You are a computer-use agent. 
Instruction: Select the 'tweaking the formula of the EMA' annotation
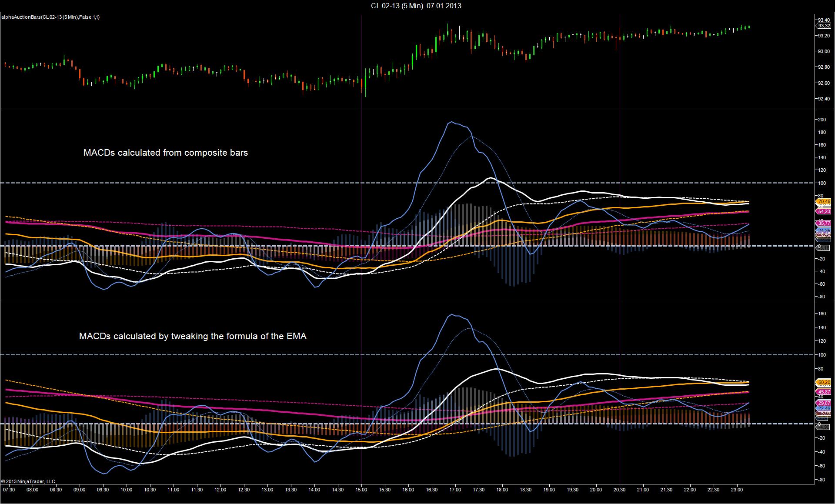[239, 336]
